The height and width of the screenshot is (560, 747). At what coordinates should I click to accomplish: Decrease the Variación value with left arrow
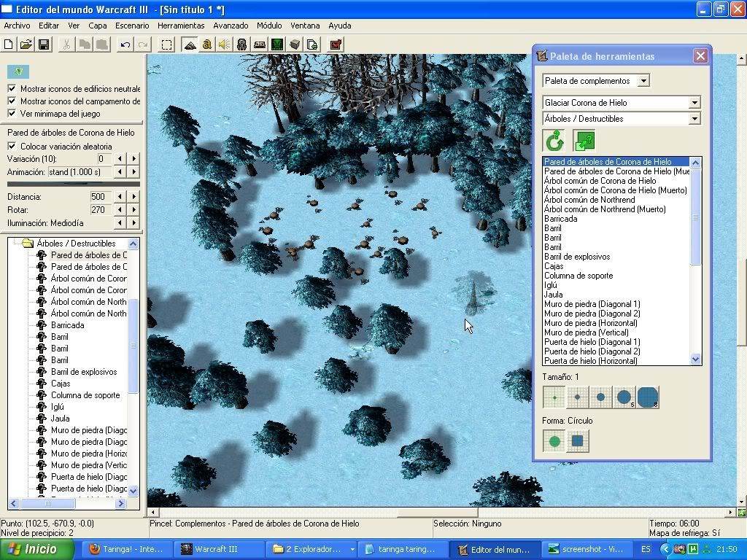120,158
